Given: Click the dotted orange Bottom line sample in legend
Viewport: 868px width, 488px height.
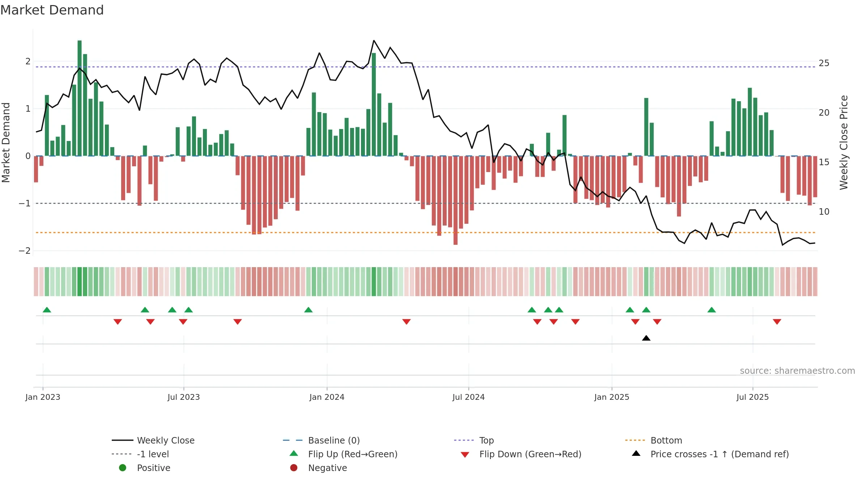Looking at the screenshot, I should 635,440.
